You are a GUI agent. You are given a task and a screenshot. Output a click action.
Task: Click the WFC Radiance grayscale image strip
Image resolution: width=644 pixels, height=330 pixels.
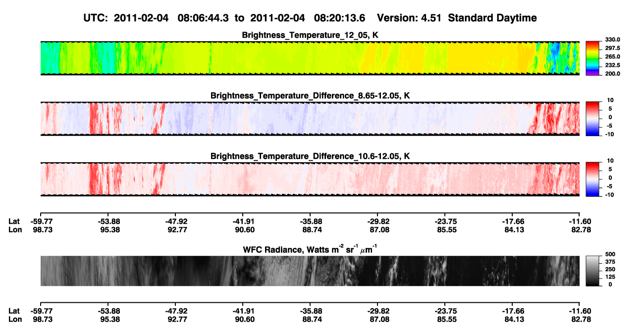click(310, 271)
